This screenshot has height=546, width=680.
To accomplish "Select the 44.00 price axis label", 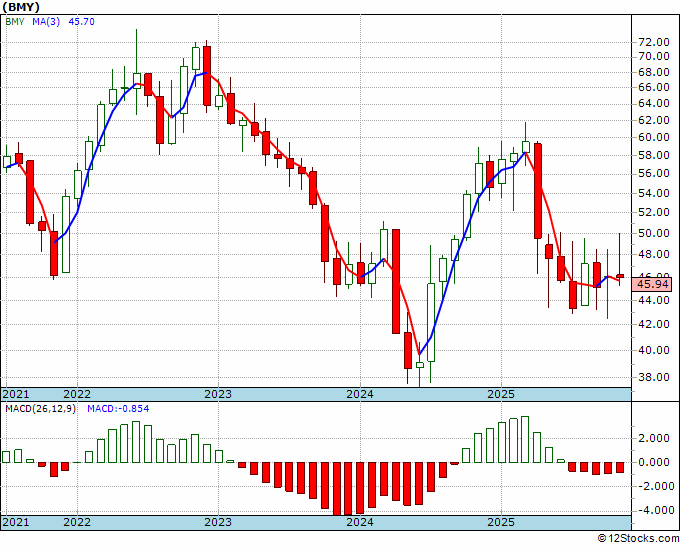I will click(x=654, y=300).
